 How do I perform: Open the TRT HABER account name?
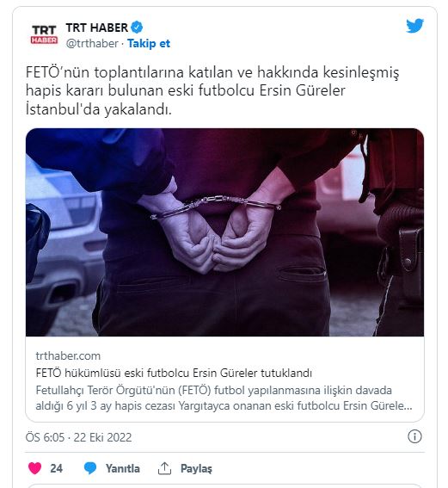96,28
